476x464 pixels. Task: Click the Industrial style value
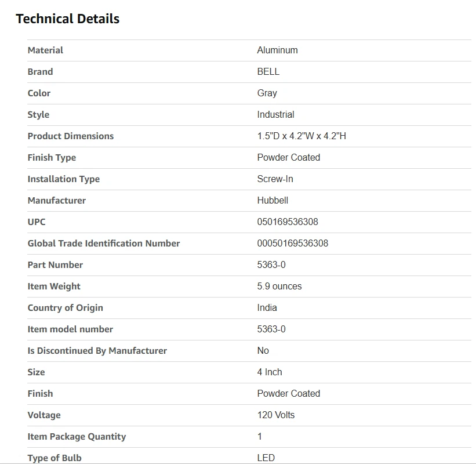pos(275,115)
